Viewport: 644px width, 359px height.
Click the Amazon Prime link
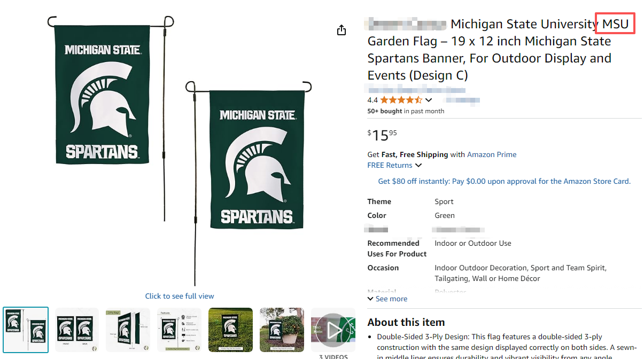click(x=492, y=154)
